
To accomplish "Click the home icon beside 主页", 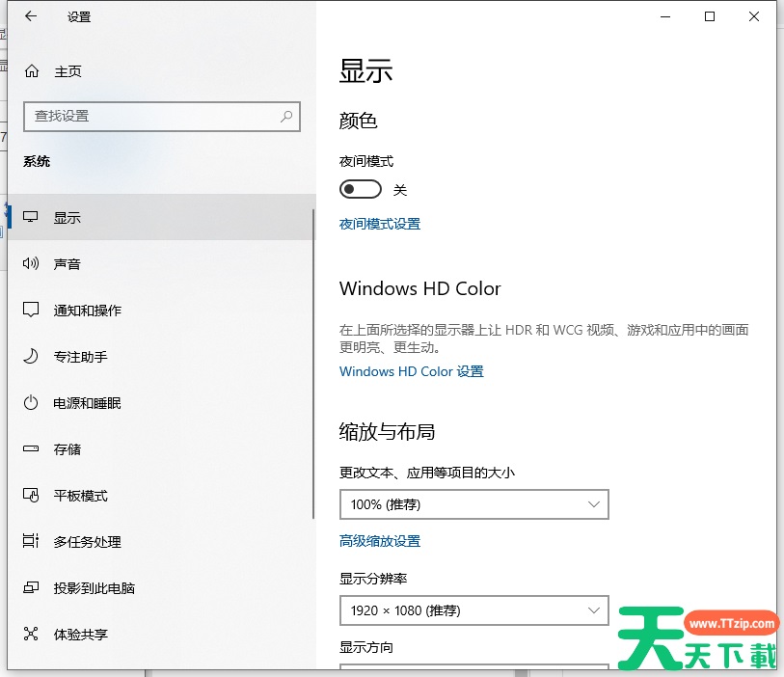I will point(32,71).
